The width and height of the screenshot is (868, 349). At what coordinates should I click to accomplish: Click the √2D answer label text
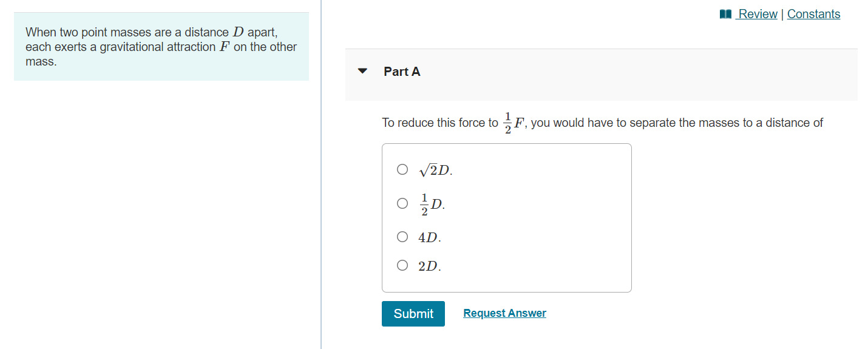tap(435, 171)
